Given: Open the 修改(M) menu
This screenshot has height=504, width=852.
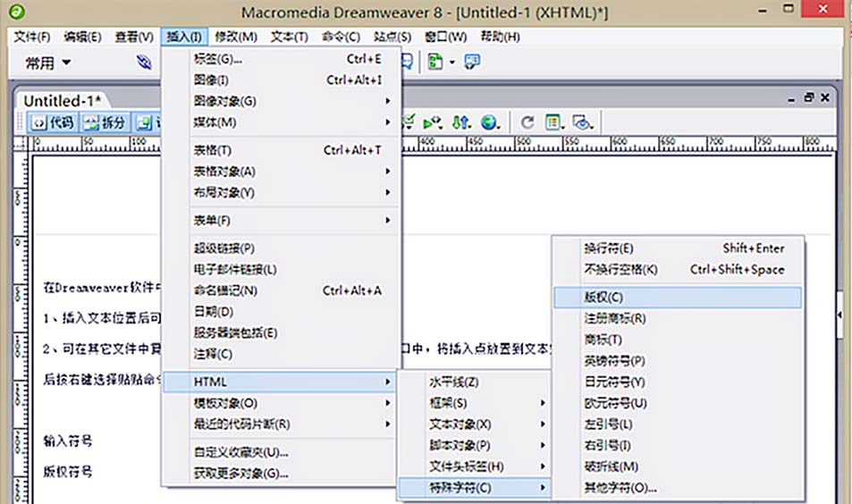Looking at the screenshot, I should tap(236, 37).
